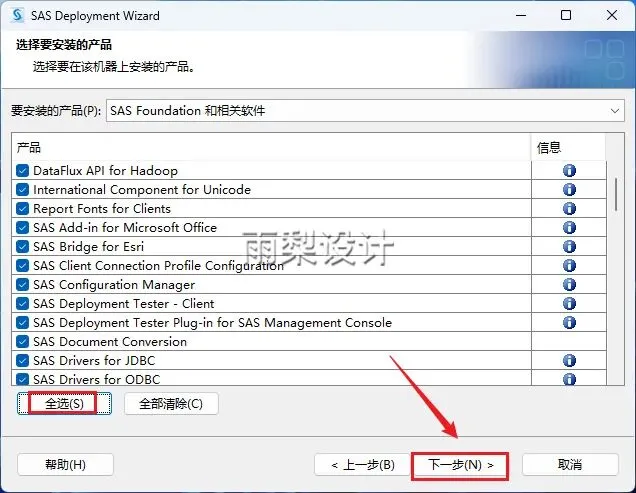Select SAS Drivers for JDBC row text
This screenshot has width=636, height=493.
pyautogui.click(x=94, y=360)
